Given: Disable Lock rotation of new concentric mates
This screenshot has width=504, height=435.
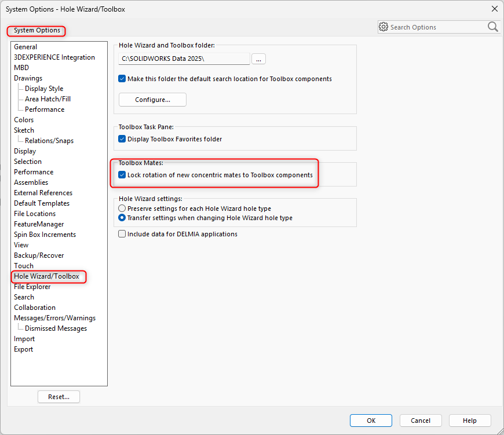Looking at the screenshot, I should pyautogui.click(x=122, y=175).
